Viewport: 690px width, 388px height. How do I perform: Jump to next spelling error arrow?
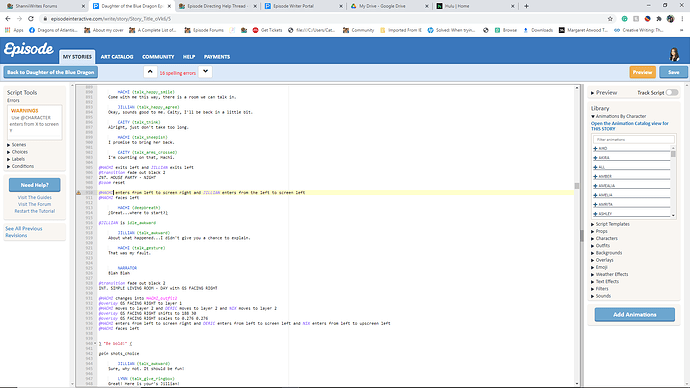tap(205, 72)
